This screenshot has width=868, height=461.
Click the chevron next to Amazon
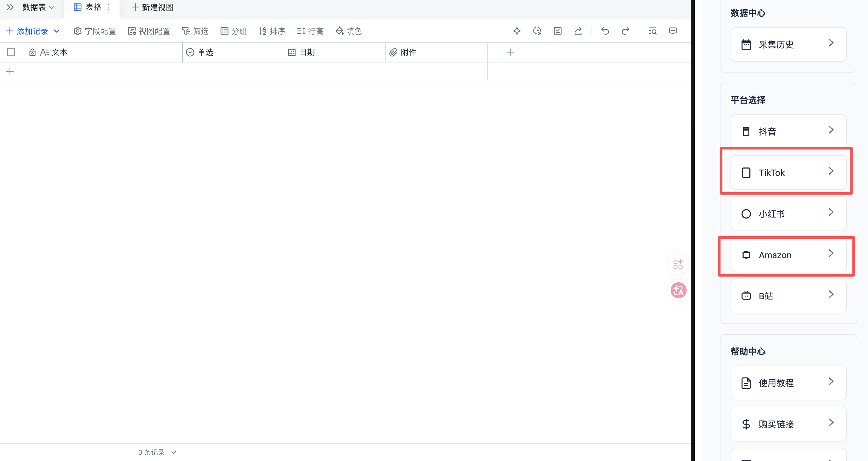(831, 253)
